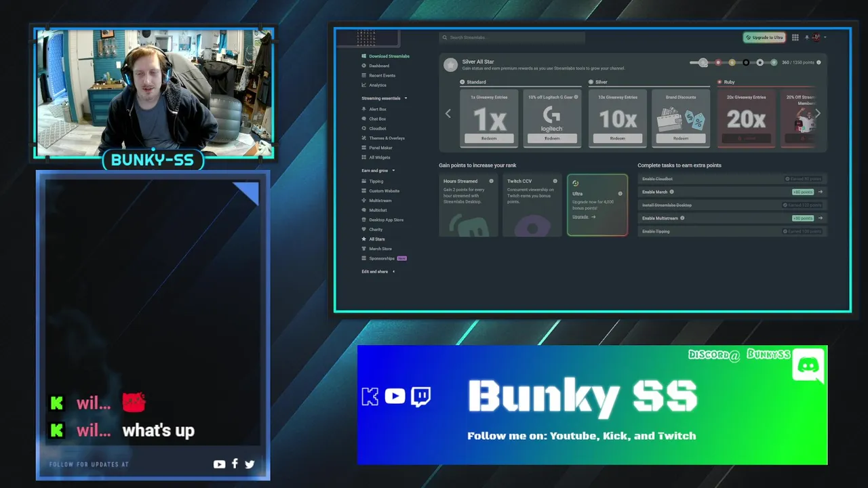This screenshot has height=488, width=868.
Task: Click info icon beside 360 / 1250 points
Action: (818, 62)
